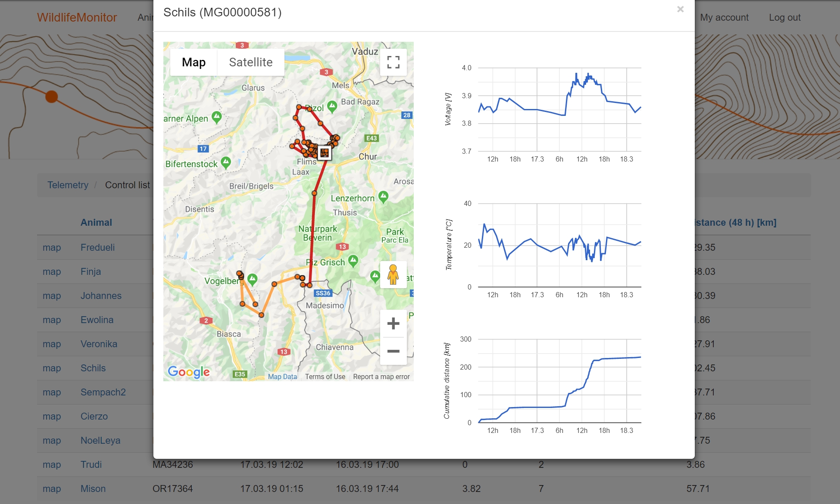This screenshot has width=840, height=504.
Task: Close the Schils dialog
Action: [x=680, y=9]
